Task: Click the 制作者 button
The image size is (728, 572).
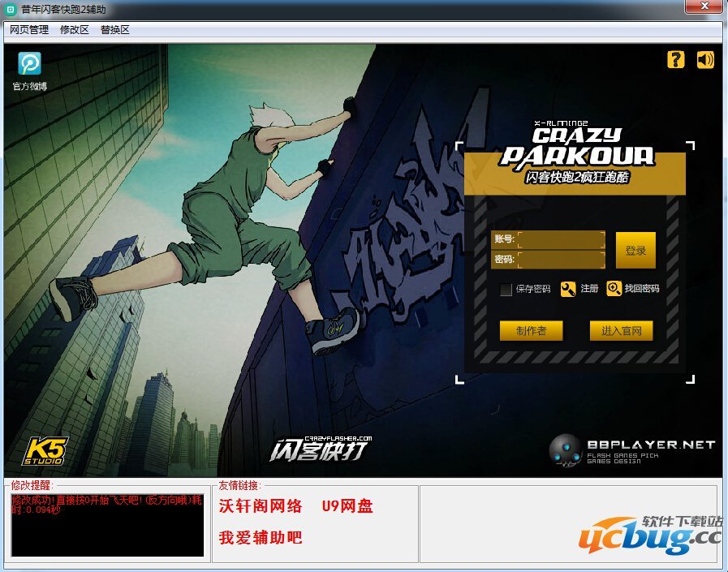Action: click(531, 331)
